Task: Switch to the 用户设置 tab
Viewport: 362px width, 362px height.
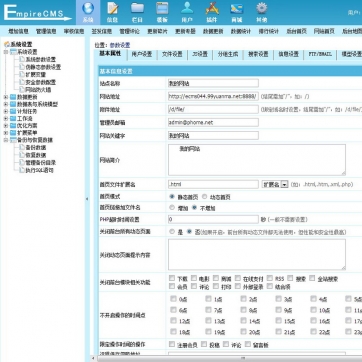Action: (142, 54)
